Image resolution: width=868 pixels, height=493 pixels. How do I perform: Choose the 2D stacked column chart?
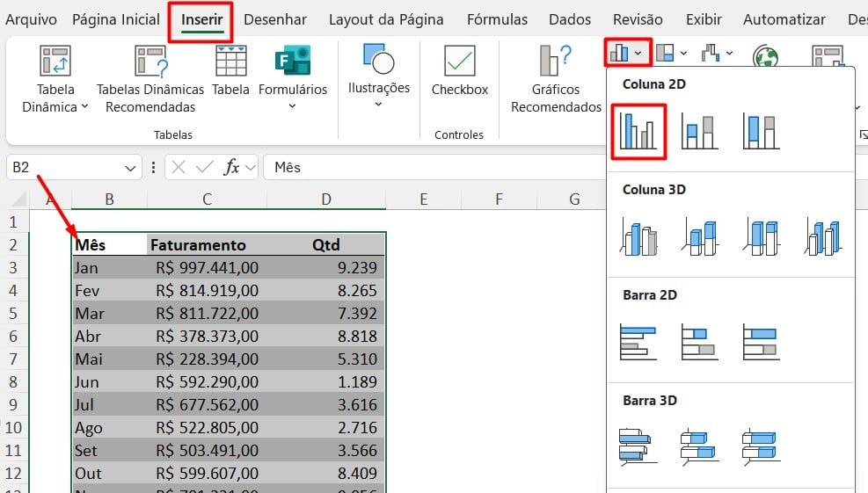(699, 131)
